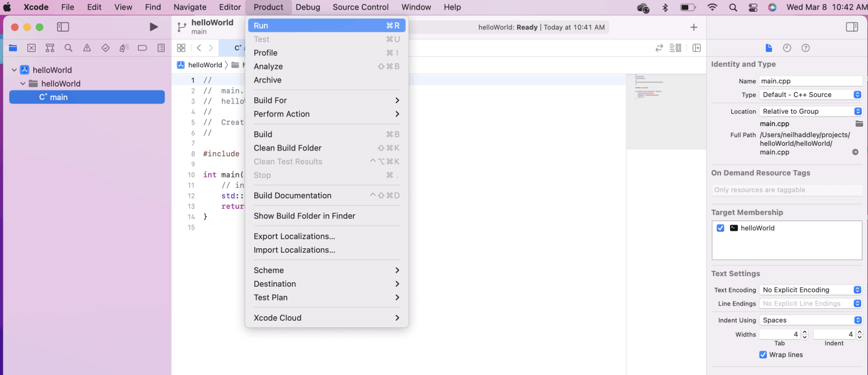The width and height of the screenshot is (868, 375).
Task: Collapse the helloWorld project root item
Action: click(x=15, y=70)
